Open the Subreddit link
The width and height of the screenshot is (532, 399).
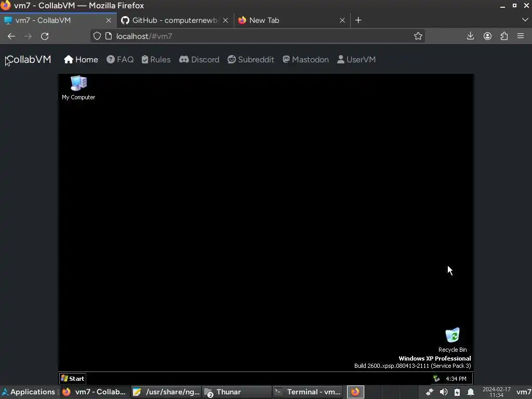(251, 60)
